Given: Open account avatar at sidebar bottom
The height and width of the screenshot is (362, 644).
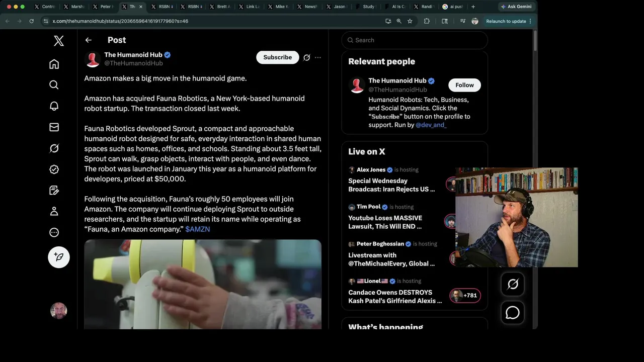Looking at the screenshot, I should (x=59, y=311).
